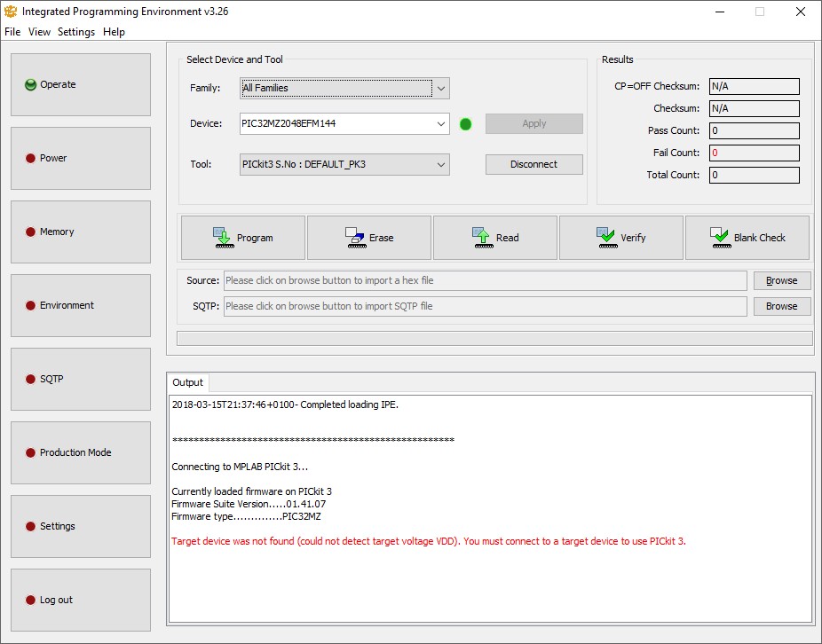The height and width of the screenshot is (644, 822).
Task: Click the Blank Check icon
Action: tap(720, 238)
